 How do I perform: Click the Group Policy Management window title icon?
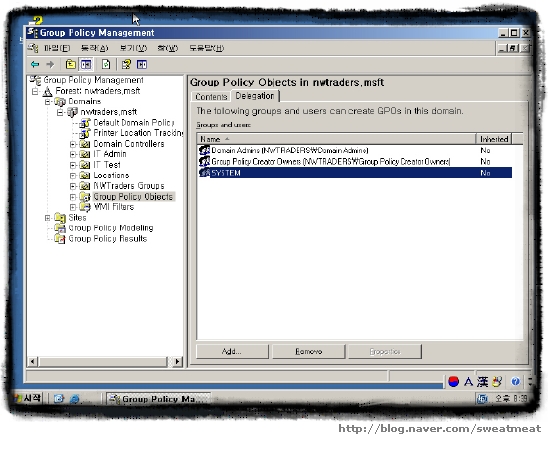point(33,33)
